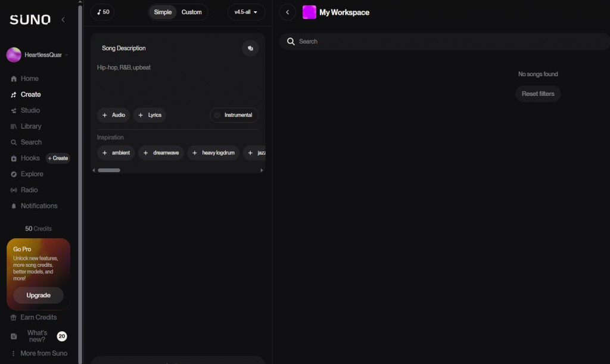Add the heavy logdrum inspiration tag
610x364 pixels.
(213, 153)
